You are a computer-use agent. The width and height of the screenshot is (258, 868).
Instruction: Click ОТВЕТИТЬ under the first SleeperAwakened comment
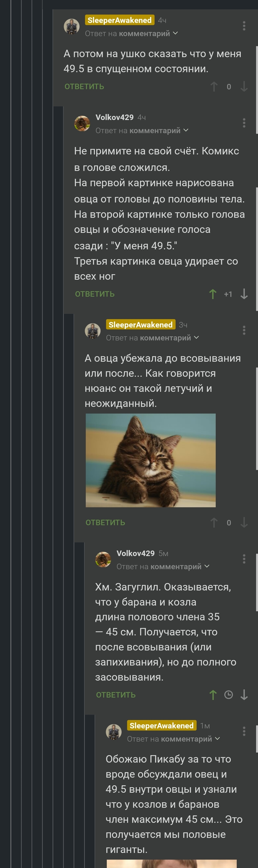coord(84,87)
